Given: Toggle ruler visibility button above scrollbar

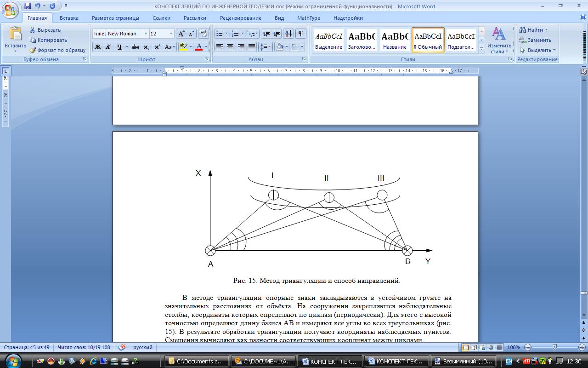Looking at the screenshot, I should pyautogui.click(x=583, y=72).
